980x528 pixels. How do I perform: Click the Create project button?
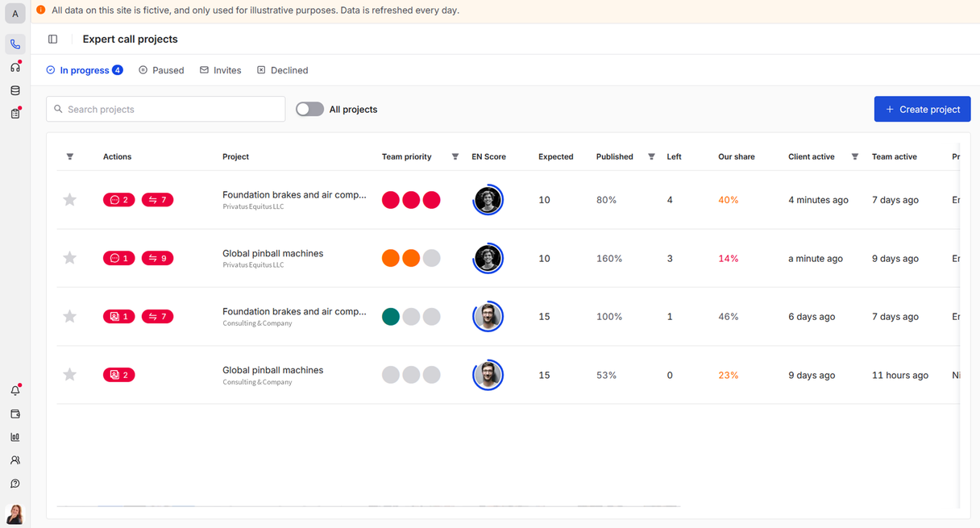[922, 110]
